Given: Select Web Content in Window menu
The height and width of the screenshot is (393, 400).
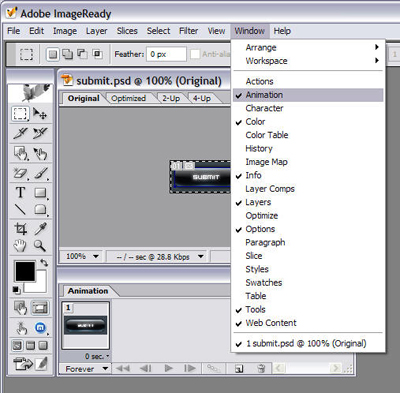Looking at the screenshot, I should (x=308, y=323).
